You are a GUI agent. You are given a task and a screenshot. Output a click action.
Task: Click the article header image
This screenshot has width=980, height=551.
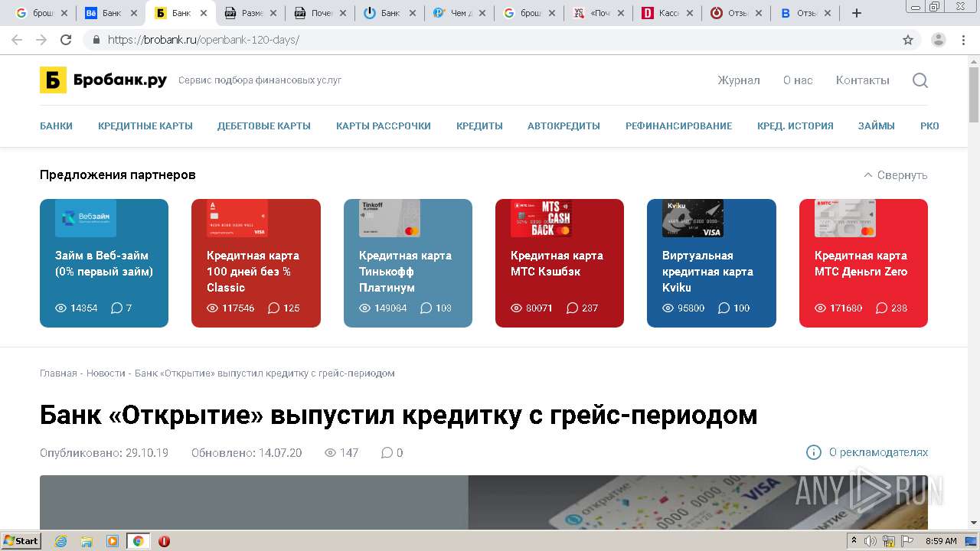[x=484, y=502]
